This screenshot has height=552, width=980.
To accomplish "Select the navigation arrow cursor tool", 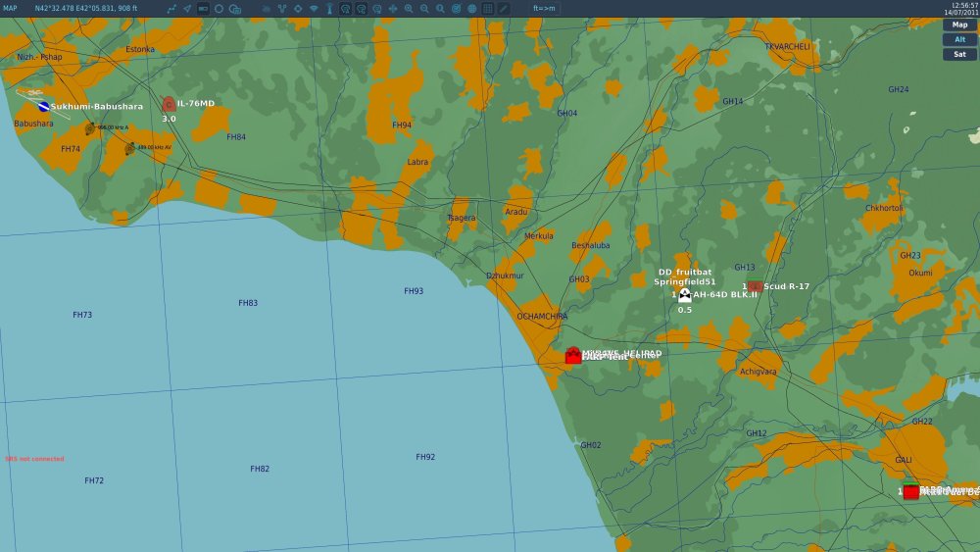I will click(x=186, y=8).
